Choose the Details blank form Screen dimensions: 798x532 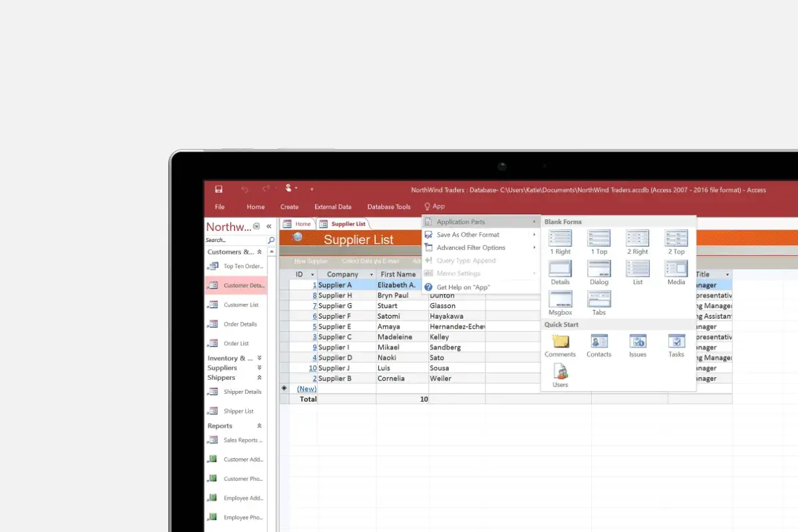tap(560, 273)
